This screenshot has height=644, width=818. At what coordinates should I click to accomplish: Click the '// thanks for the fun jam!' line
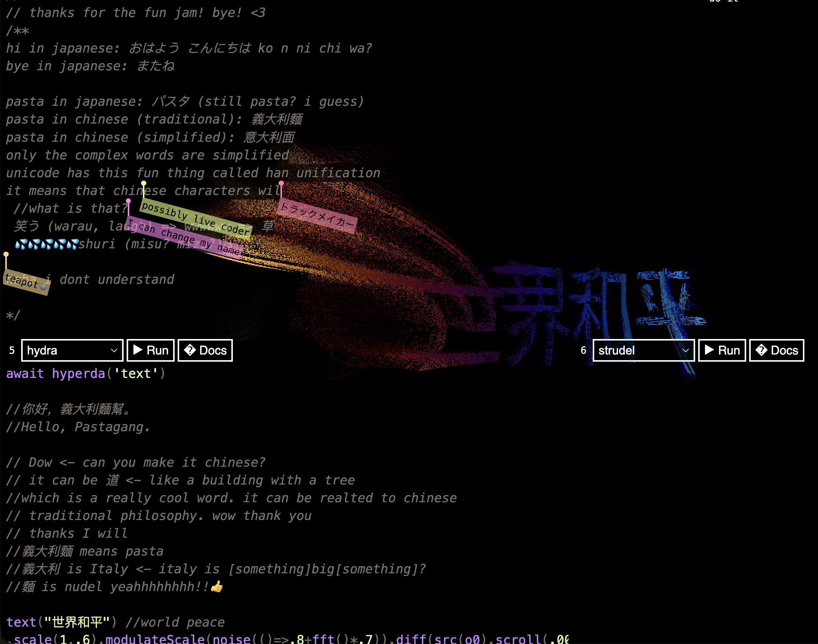(135, 12)
